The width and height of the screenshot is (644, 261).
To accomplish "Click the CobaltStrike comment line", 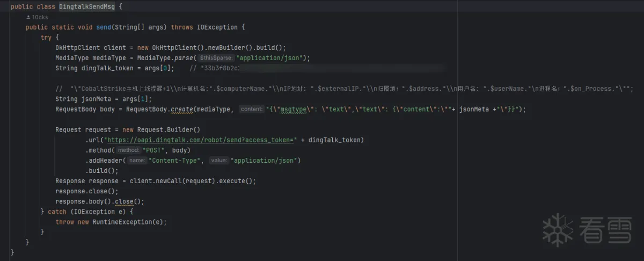I will pyautogui.click(x=344, y=89).
